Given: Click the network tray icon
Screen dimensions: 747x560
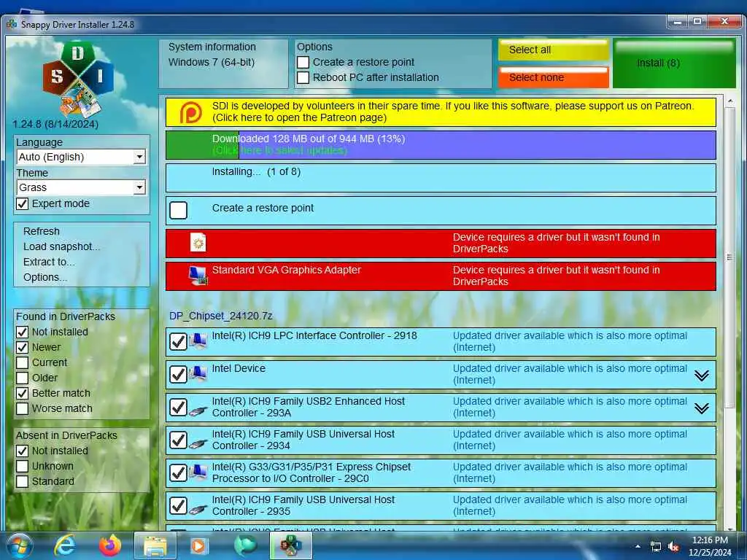Looking at the screenshot, I should tap(656, 547).
